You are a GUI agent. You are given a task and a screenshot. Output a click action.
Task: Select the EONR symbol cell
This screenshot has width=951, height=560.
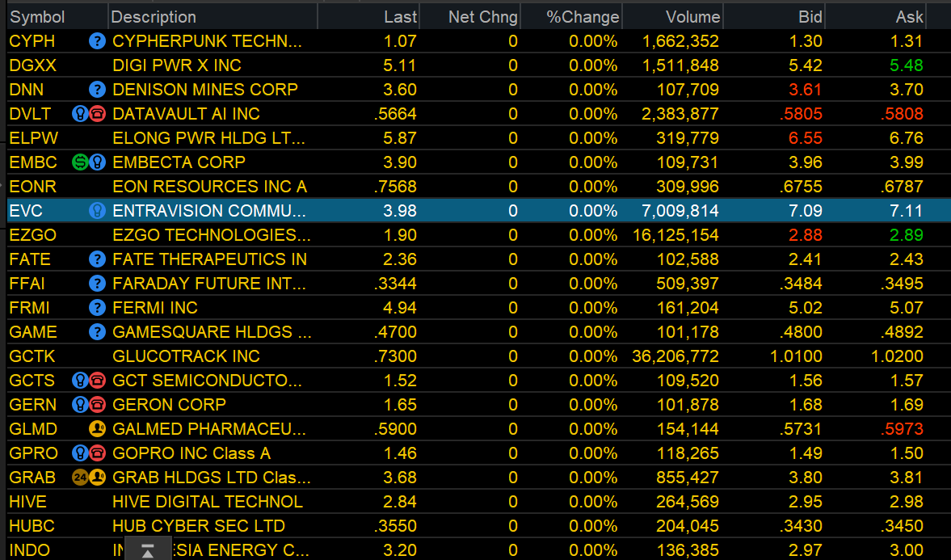point(33,187)
